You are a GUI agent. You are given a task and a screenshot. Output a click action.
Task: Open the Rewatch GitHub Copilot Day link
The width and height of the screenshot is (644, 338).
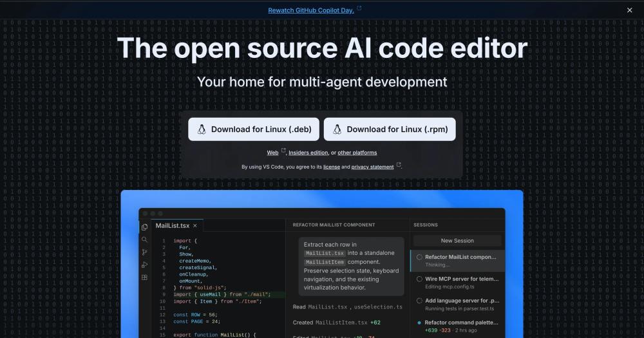coord(311,10)
